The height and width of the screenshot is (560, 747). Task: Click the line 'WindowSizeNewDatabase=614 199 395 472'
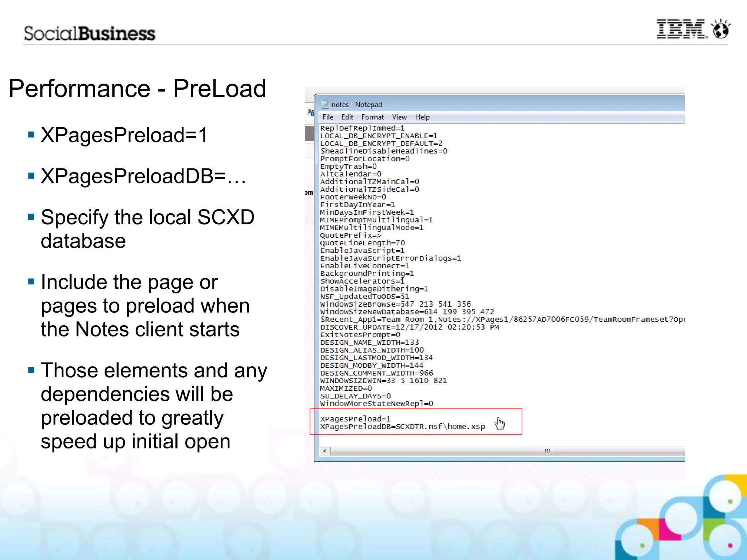point(407,312)
